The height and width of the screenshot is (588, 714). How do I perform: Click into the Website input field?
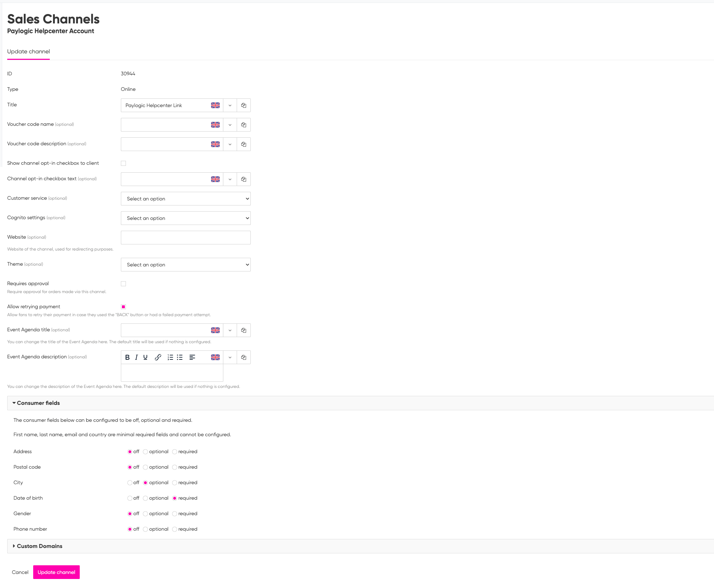186,238
